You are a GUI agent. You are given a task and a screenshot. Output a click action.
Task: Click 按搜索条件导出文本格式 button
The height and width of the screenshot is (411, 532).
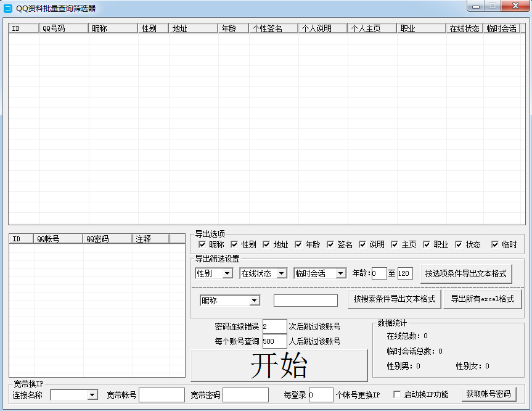point(395,299)
